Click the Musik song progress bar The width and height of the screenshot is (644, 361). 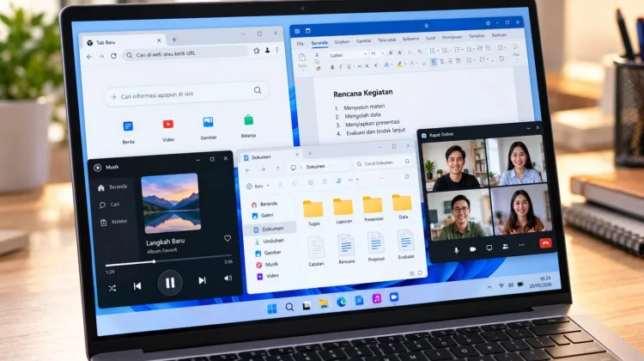coord(168,260)
